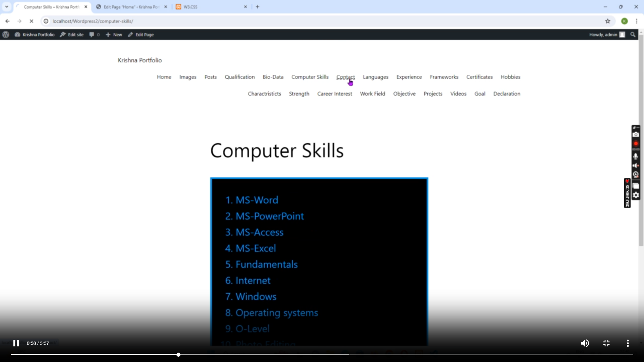Viewport: 644px width, 362px height.
Task: Click the "1. MS-Word" list item
Action: (x=252, y=200)
